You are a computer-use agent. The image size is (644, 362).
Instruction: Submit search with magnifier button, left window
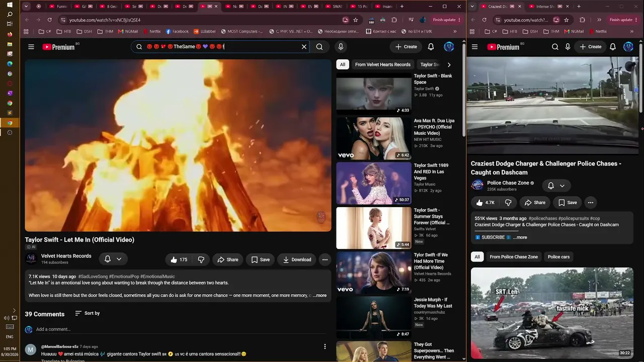(x=319, y=47)
